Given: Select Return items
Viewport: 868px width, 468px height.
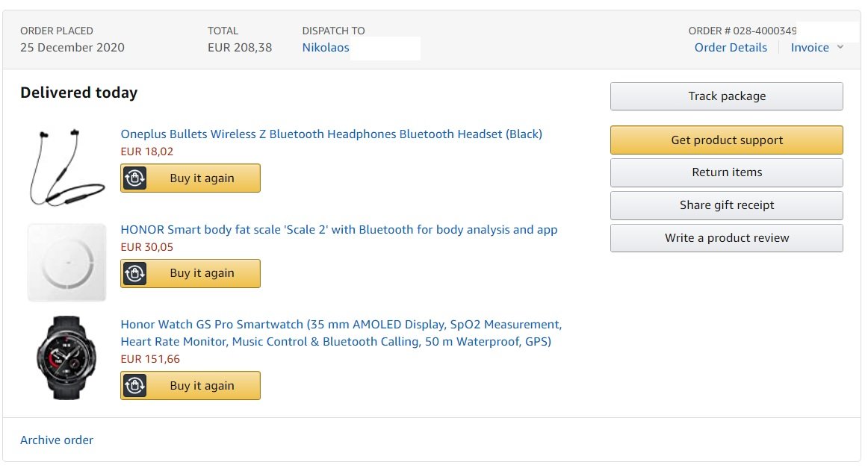Looking at the screenshot, I should (726, 172).
